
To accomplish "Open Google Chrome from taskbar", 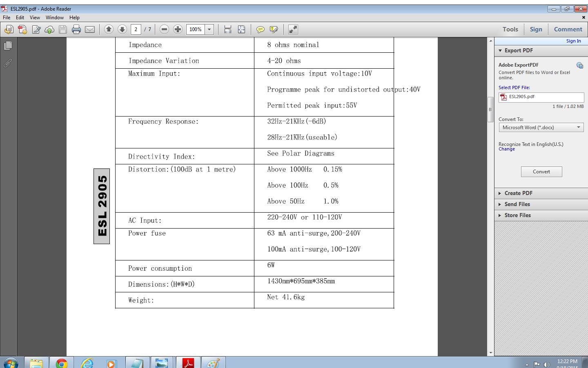I will click(x=62, y=363).
